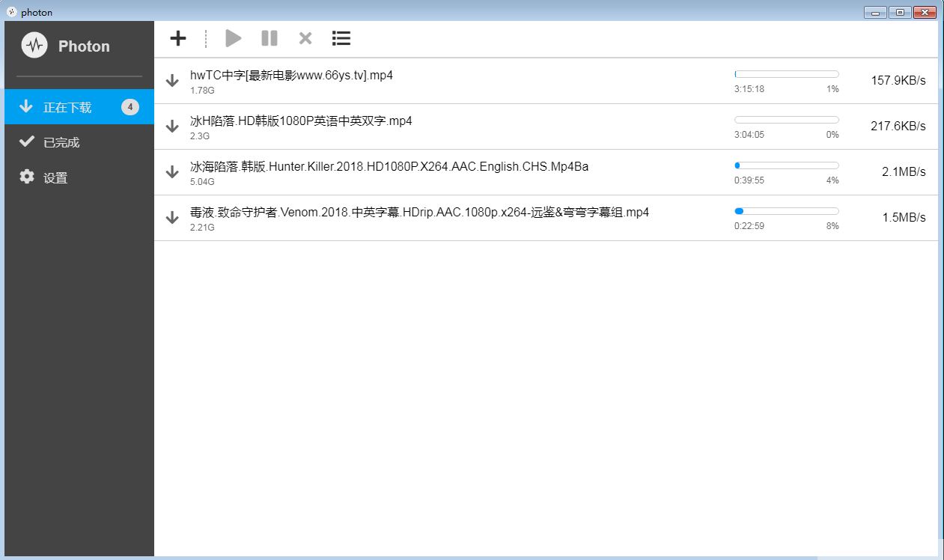Click the 157.9KB/s speed value
The width and height of the screenshot is (944, 560).
(x=898, y=81)
